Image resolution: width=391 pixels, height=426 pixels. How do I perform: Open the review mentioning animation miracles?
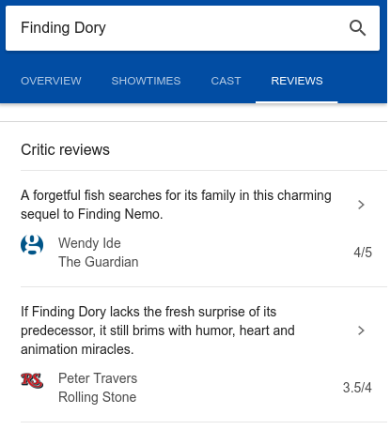[158, 331]
